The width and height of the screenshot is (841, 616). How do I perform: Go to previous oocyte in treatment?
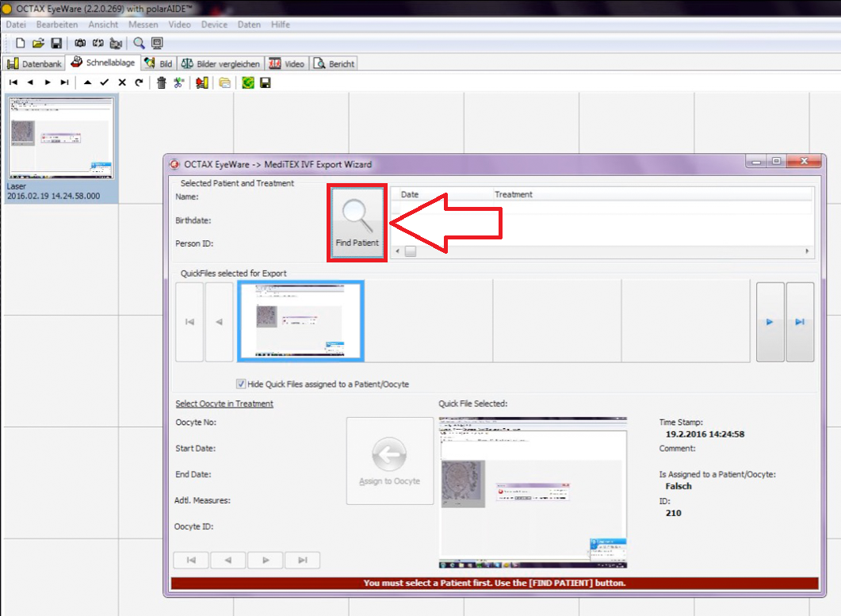228,560
